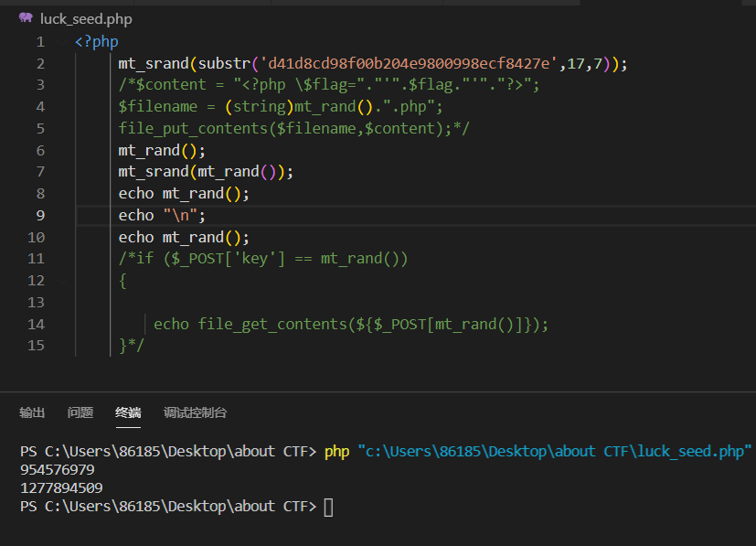The image size is (756, 546).
Task: Click $filename on line 4
Action: (158, 107)
